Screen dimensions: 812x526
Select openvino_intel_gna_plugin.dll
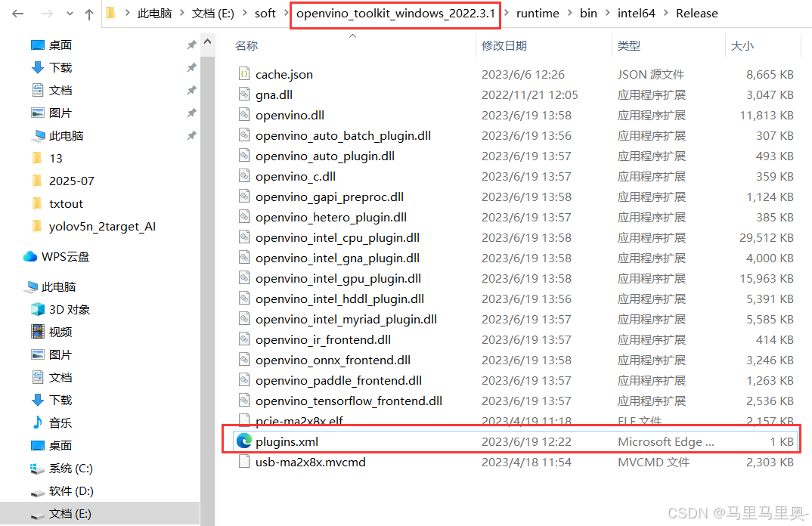click(x=337, y=258)
